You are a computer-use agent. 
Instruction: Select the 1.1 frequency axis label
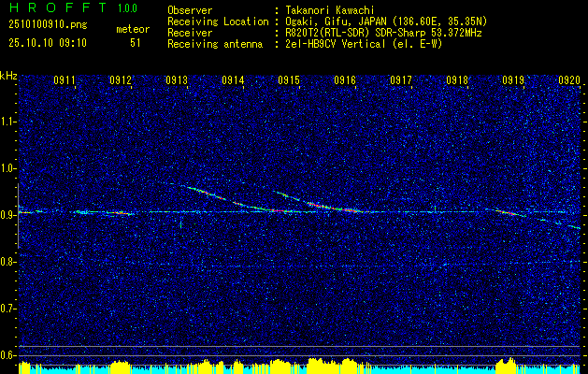click(8, 122)
